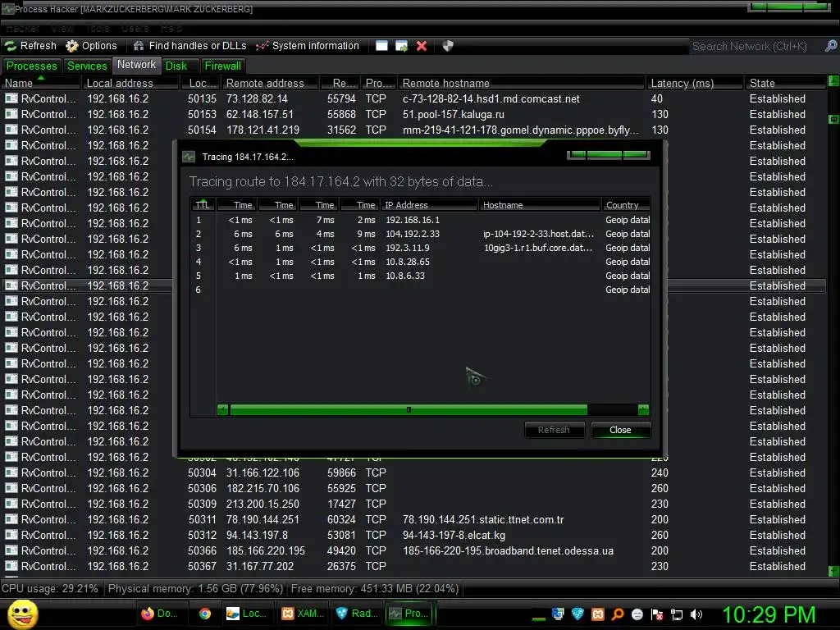This screenshot has height=630, width=840.
Task: Open Find handles or DLLs
Action: (x=189, y=46)
